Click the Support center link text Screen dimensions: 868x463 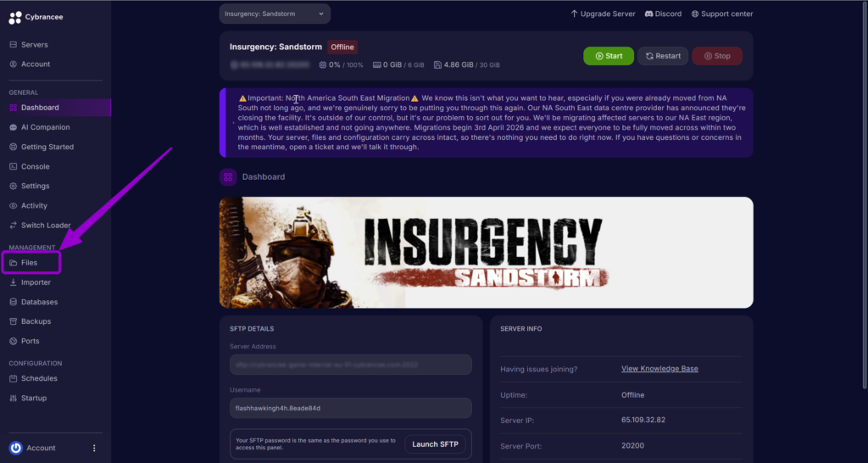pos(726,14)
